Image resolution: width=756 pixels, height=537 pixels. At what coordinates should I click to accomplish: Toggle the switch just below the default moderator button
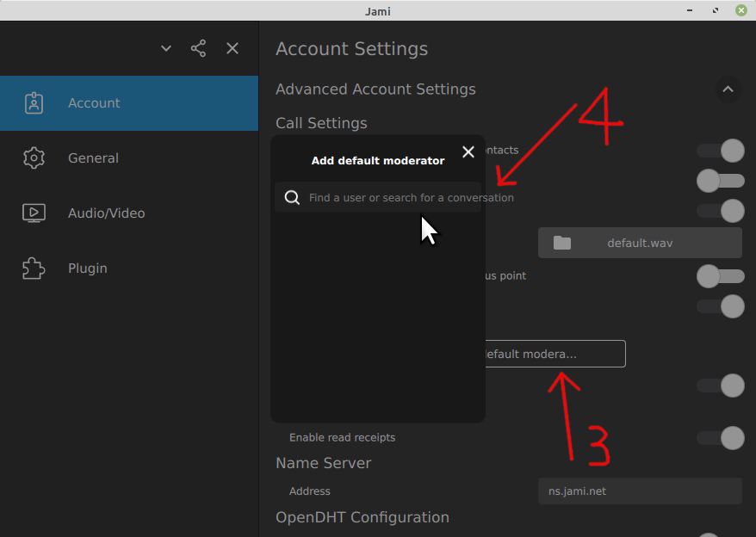tap(721, 386)
